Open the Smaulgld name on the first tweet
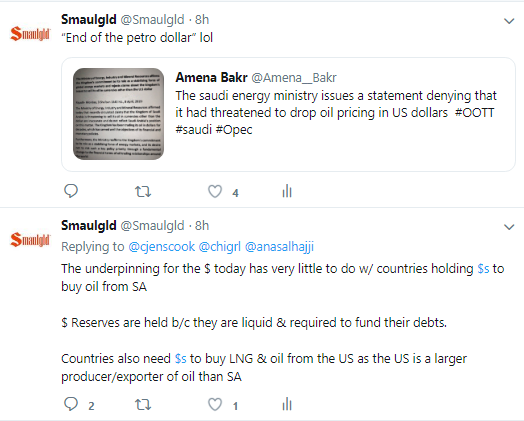 tap(89, 20)
